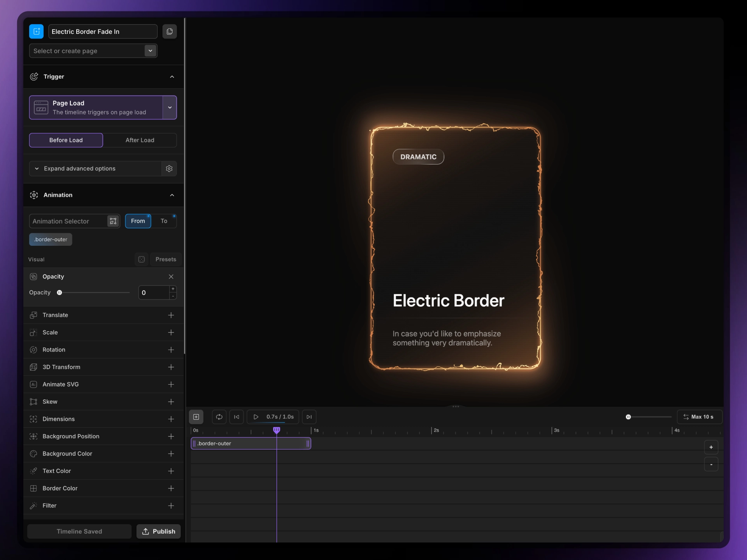
Task: Open the Presets button
Action: (x=166, y=259)
